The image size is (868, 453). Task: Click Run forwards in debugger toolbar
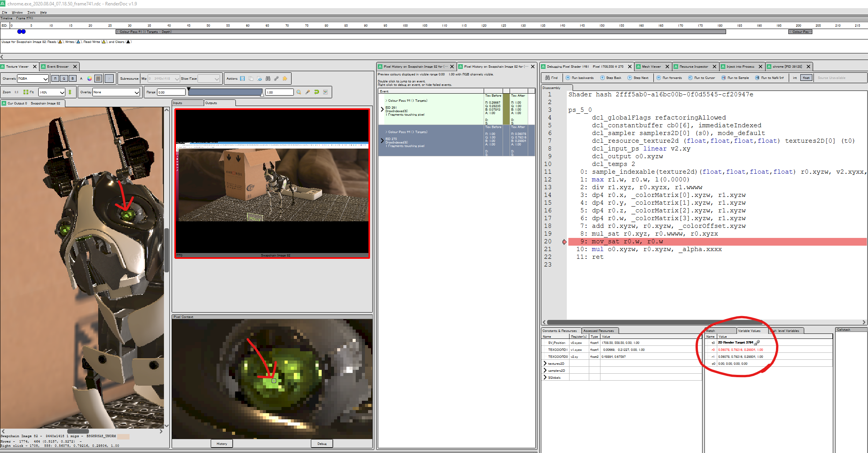click(669, 78)
